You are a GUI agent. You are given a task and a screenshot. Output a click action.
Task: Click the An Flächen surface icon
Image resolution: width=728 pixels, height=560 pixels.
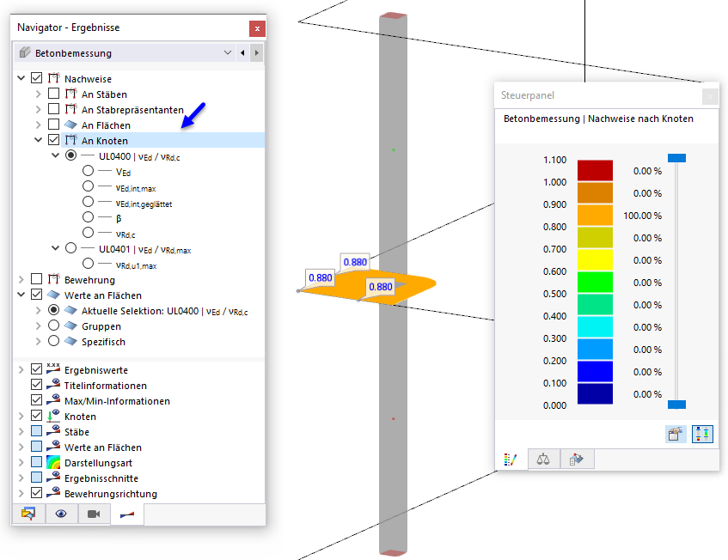70,125
